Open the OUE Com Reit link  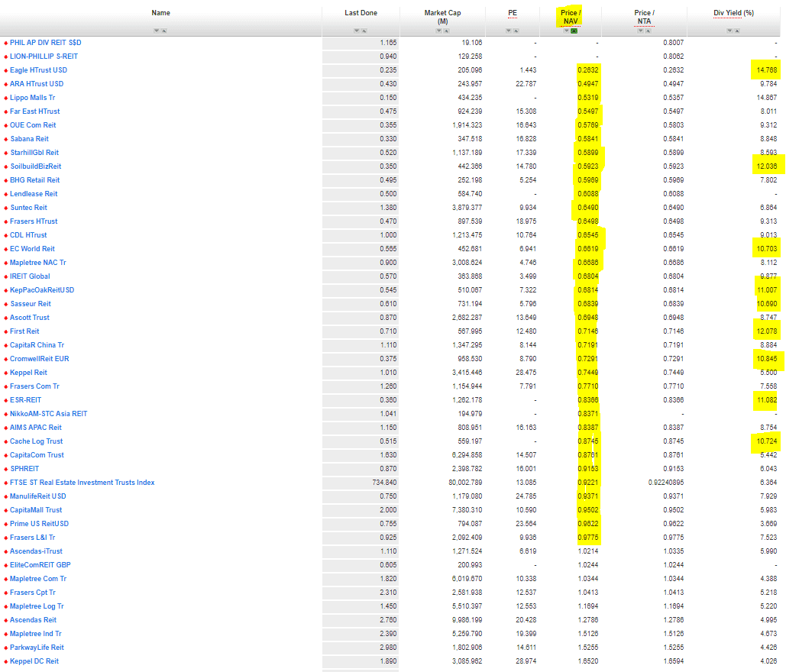tap(33, 125)
